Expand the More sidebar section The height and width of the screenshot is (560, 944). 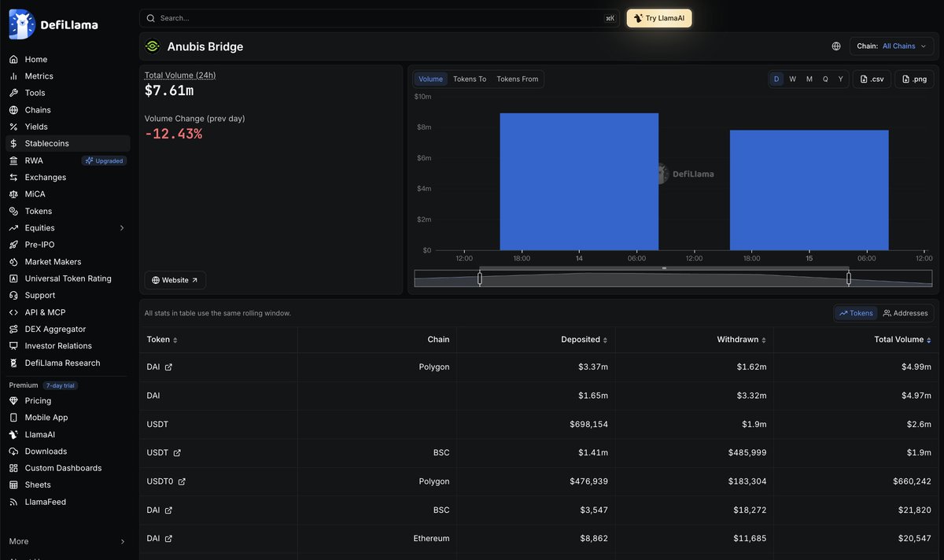click(x=68, y=541)
